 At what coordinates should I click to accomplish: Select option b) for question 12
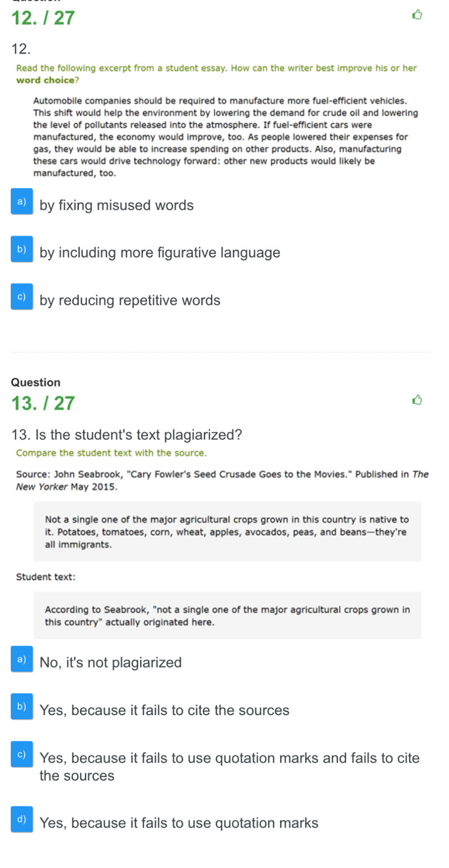(22, 250)
